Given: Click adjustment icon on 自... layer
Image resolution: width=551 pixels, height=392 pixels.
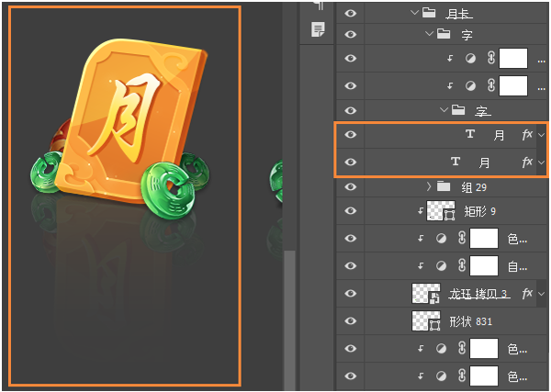Looking at the screenshot, I should pos(441,266).
